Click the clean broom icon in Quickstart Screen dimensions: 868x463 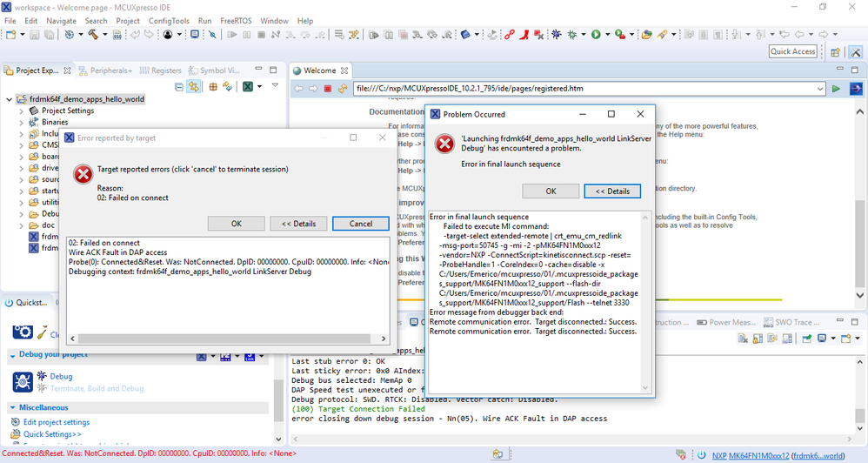click(x=42, y=332)
